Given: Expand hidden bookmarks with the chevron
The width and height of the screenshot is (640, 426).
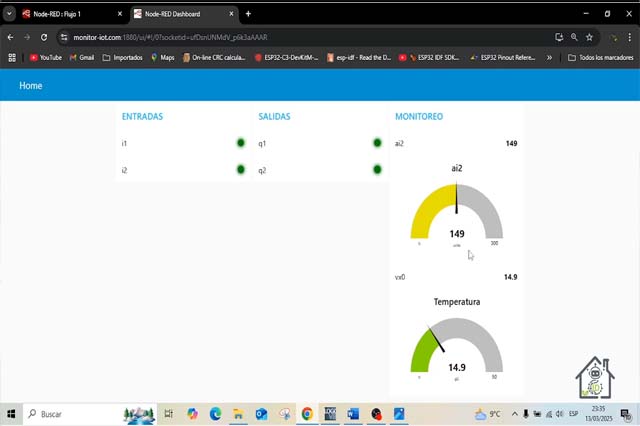Looking at the screenshot, I should 549,58.
